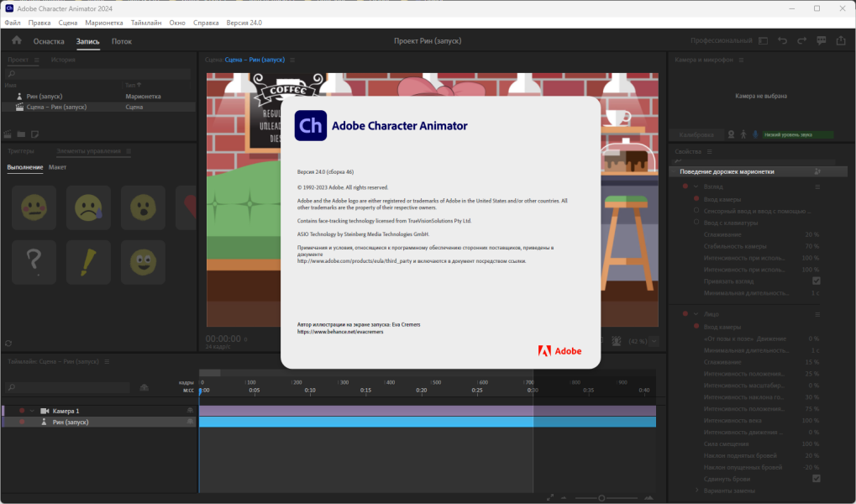Collapse the Взгляд behavior section
The height and width of the screenshot is (504, 856).
pyautogui.click(x=696, y=186)
